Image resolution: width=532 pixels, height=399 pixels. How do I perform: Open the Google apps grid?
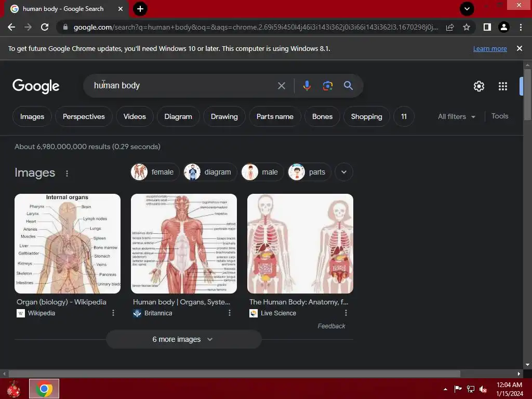[x=503, y=86]
